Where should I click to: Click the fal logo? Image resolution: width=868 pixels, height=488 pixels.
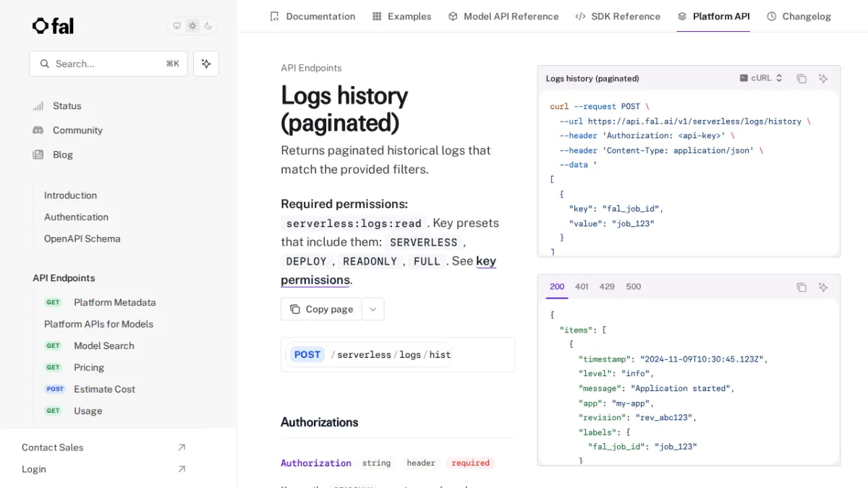coord(53,26)
